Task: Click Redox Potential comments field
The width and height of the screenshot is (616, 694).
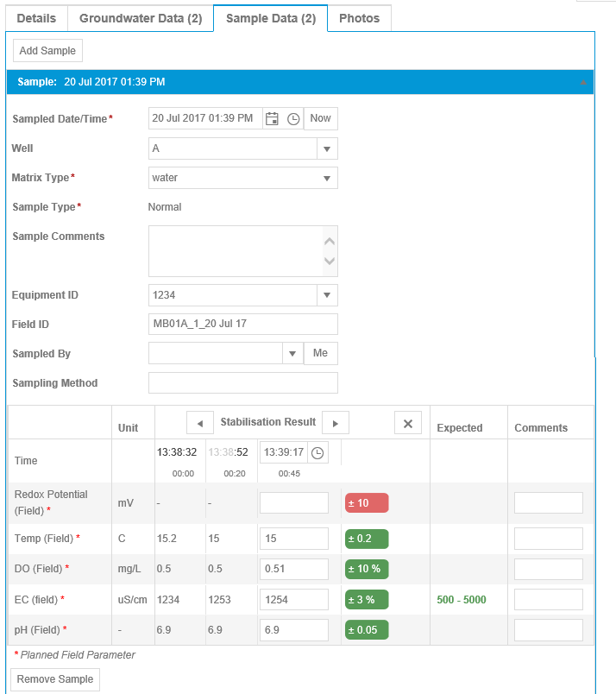Action: (x=549, y=502)
